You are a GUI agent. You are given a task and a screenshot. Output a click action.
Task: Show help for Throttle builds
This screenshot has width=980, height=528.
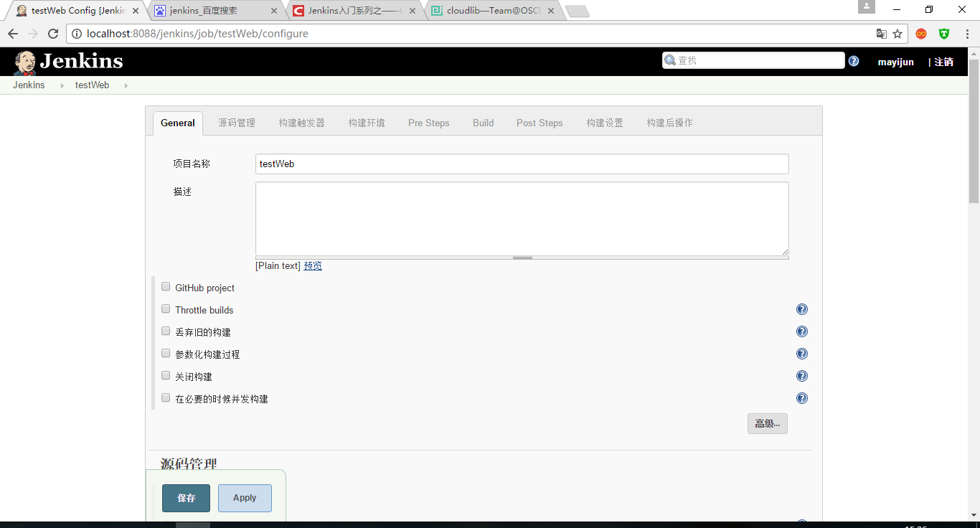(802, 309)
